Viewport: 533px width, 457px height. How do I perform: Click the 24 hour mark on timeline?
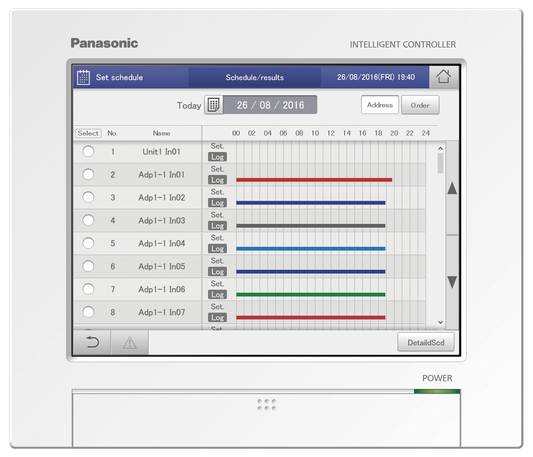[x=426, y=133]
